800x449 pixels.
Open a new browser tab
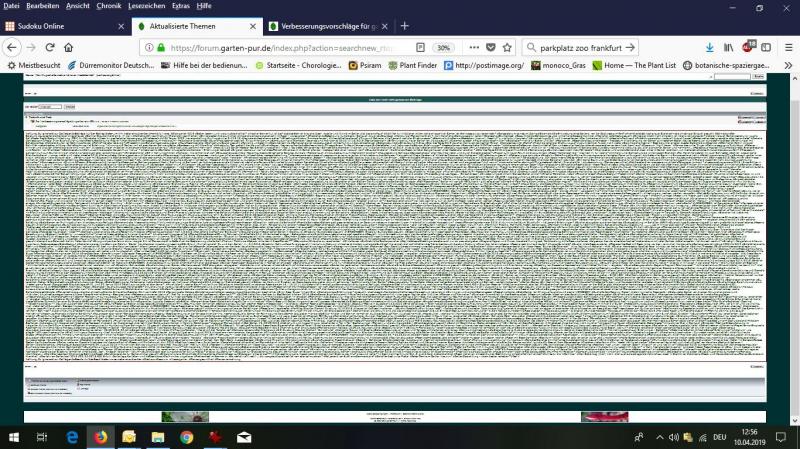coord(404,26)
